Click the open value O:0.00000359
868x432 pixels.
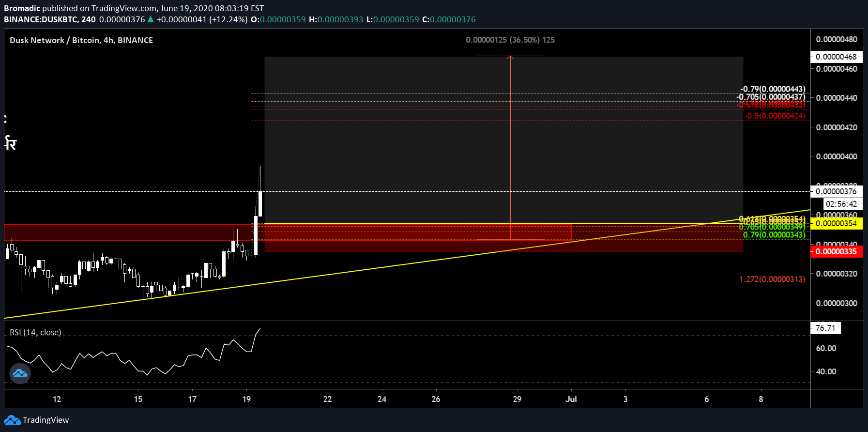click(x=278, y=19)
